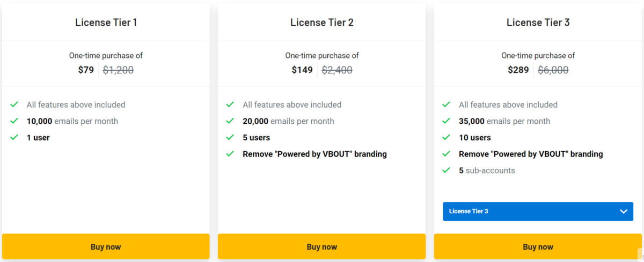Click the crossed-out $6,000 price
The width and height of the screenshot is (644, 262).
pyautogui.click(x=553, y=70)
